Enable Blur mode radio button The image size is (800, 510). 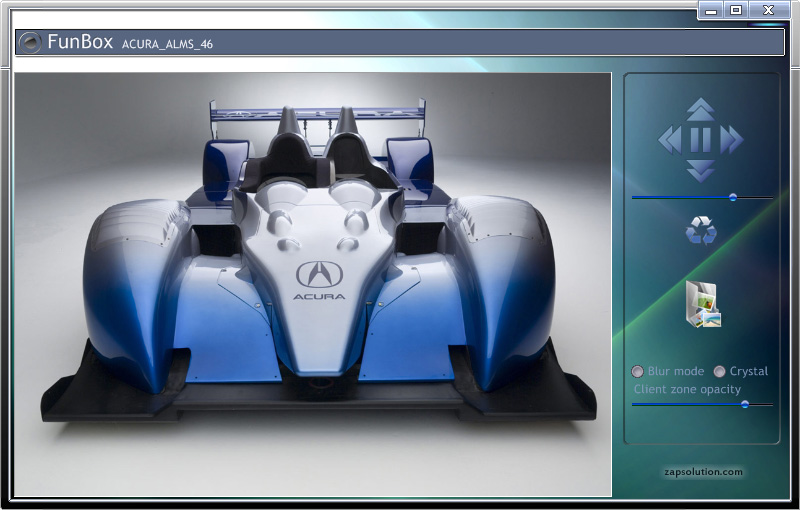[x=637, y=371]
